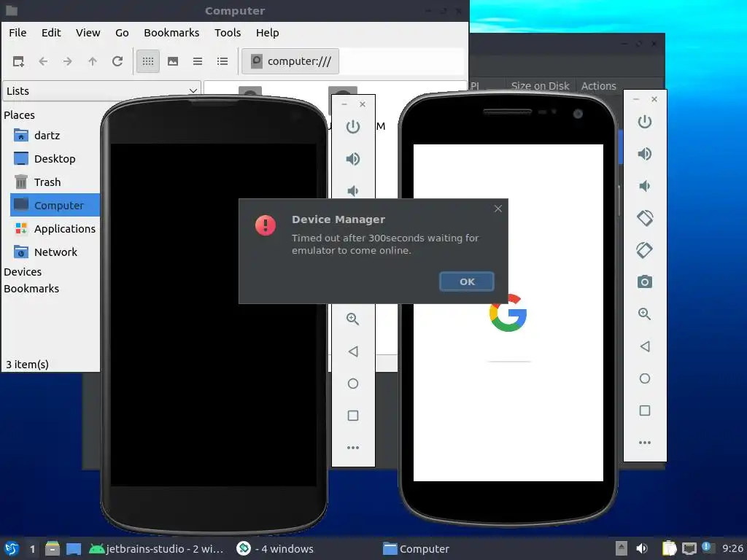The image size is (747, 560).
Task: Tap Back triangle on right emulator toolbar
Action: point(645,346)
